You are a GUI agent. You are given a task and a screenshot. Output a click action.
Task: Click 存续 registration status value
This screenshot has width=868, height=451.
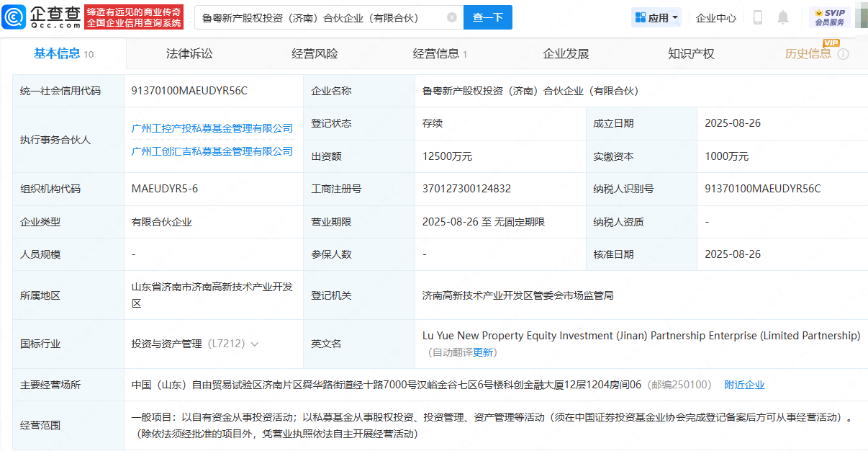pyautogui.click(x=433, y=123)
